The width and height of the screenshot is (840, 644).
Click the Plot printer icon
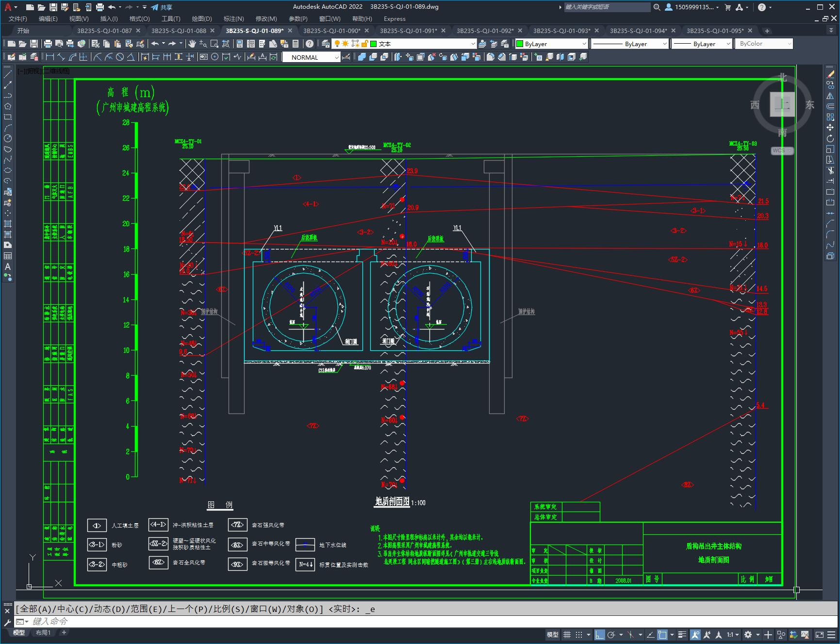48,44
